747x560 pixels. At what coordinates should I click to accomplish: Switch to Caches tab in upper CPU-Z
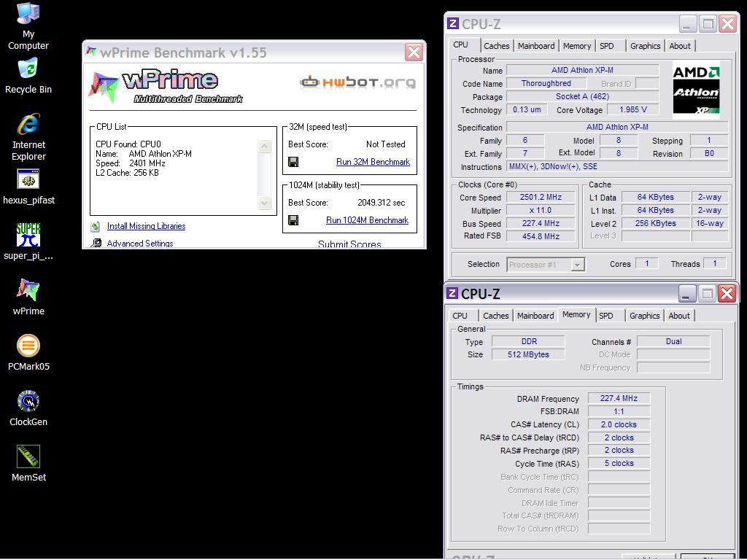tap(496, 46)
